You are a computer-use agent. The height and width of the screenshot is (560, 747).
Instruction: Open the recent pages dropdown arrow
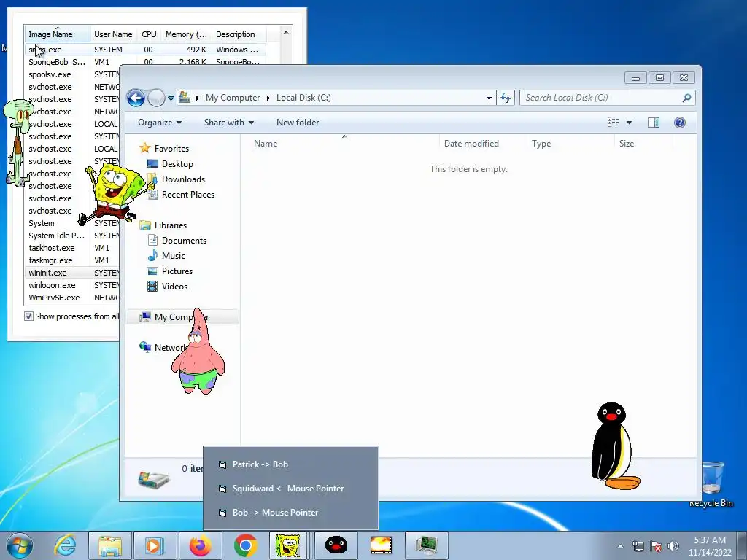(171, 98)
